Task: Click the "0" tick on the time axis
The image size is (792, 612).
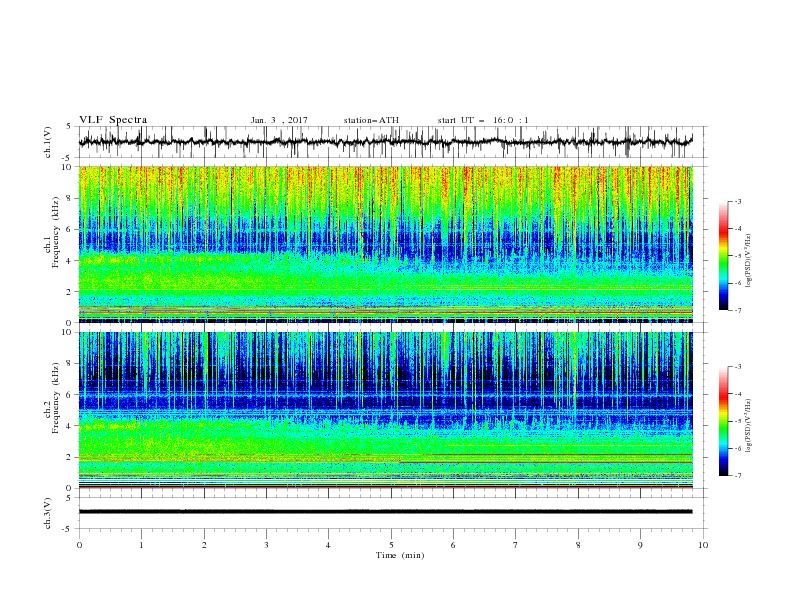Action: (79, 545)
